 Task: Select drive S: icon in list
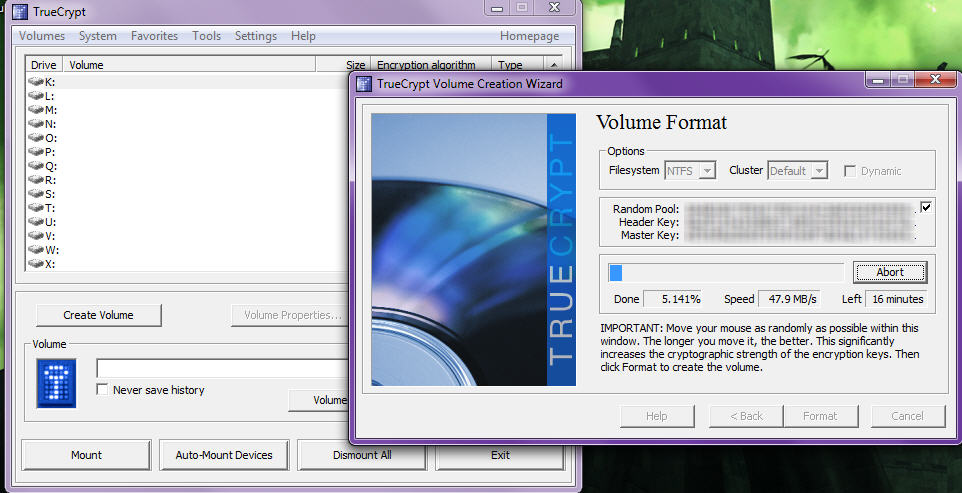[36, 194]
